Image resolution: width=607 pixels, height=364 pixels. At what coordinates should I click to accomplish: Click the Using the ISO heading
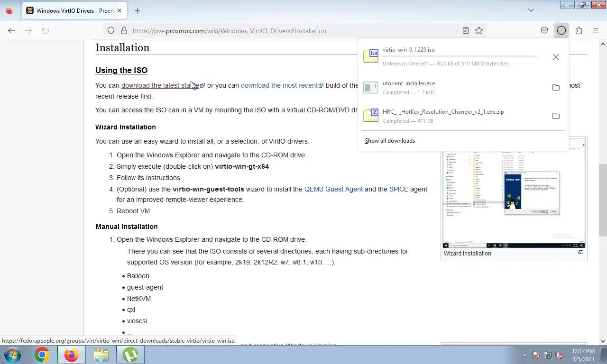[x=121, y=70]
